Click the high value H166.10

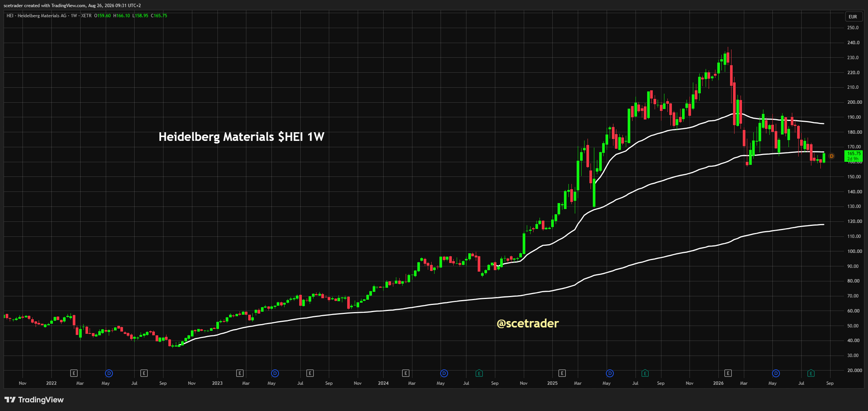coord(121,16)
